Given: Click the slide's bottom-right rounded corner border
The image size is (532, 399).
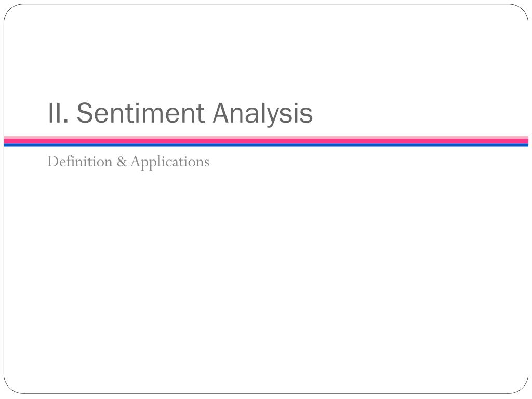Looking at the screenshot, I should (522, 388).
